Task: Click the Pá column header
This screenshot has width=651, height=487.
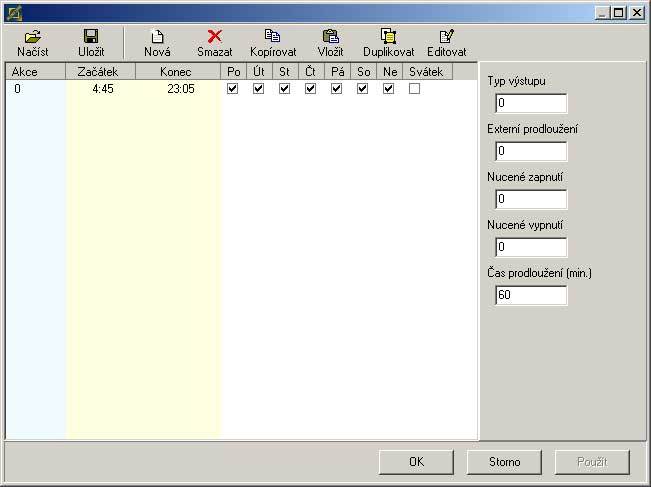Action: tap(338, 71)
